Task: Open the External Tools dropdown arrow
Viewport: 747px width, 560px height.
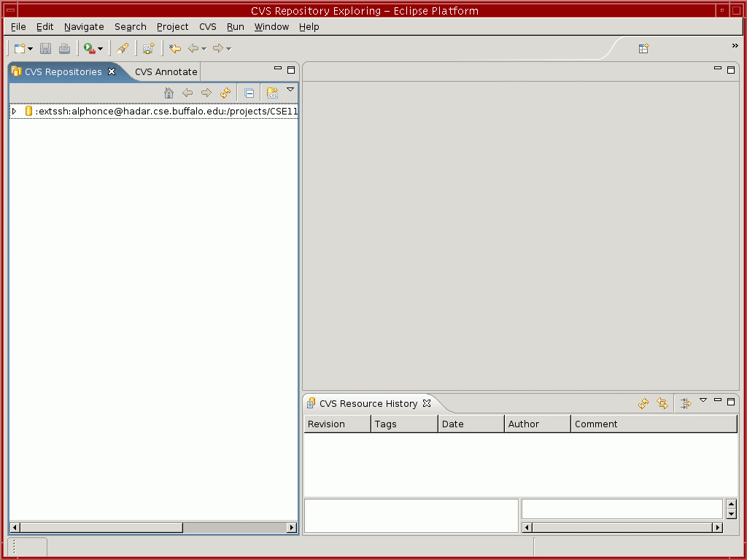Action: point(100,49)
